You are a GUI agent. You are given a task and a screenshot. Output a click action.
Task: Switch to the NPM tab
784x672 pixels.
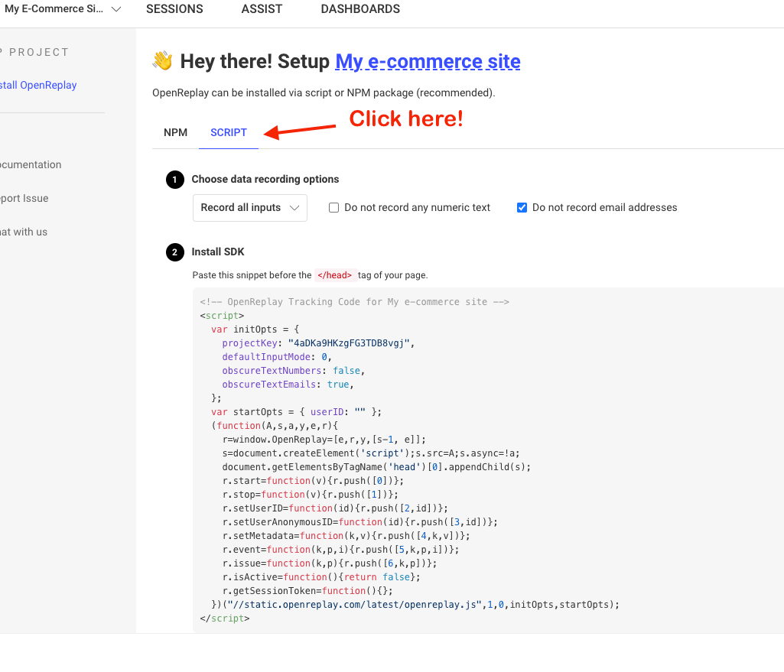(x=175, y=132)
